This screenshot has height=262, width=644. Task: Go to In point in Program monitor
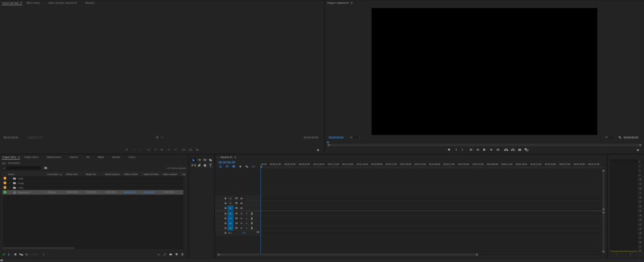point(471,150)
